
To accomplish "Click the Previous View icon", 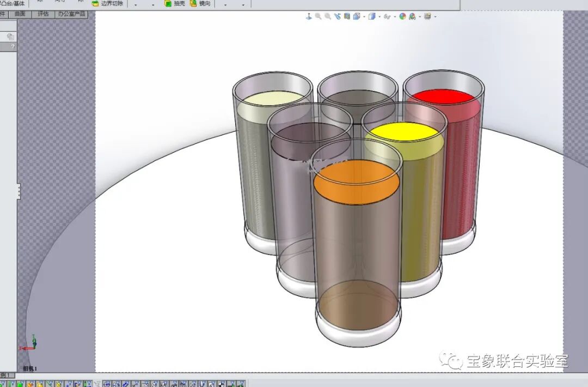I will pyautogui.click(x=337, y=16).
